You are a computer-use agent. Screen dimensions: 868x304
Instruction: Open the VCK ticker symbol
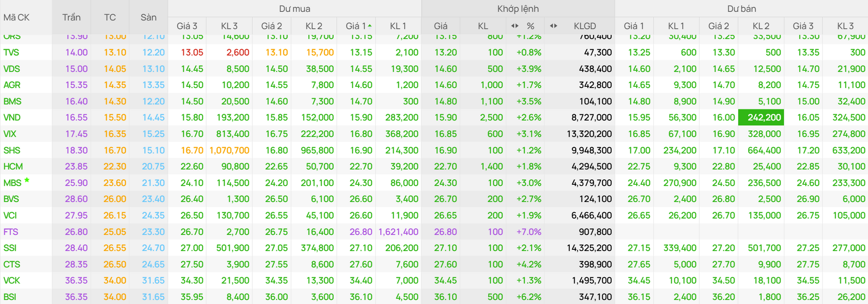(x=12, y=281)
